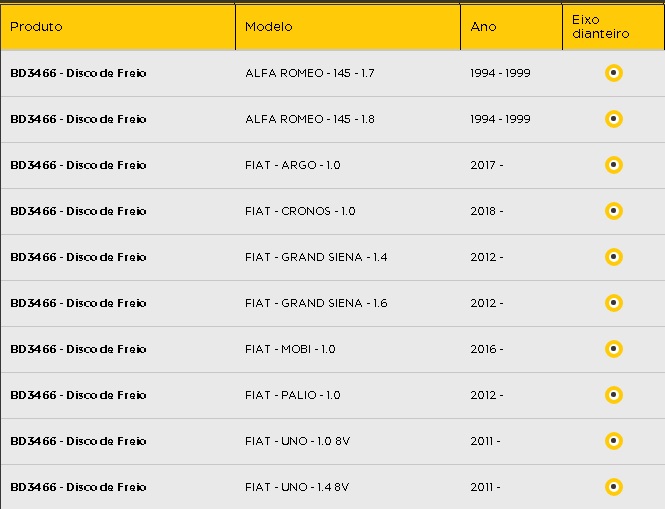Select axle icon for Fiat Palio 1.0
The height and width of the screenshot is (509, 665).
tap(614, 395)
